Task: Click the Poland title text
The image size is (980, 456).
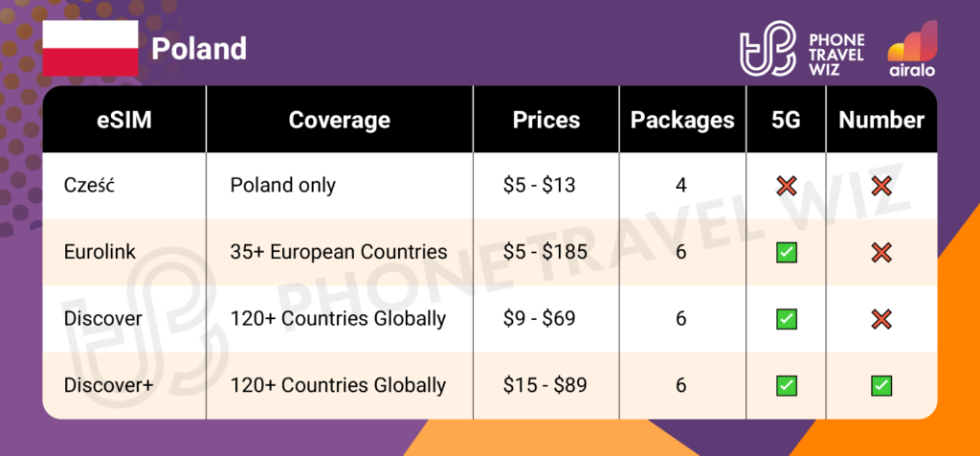Action: pyautogui.click(x=199, y=48)
